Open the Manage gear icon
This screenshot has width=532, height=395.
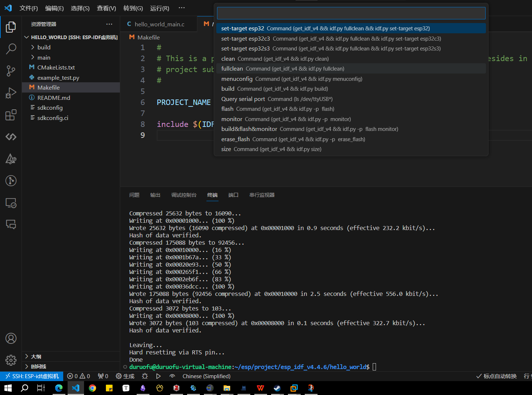pyautogui.click(x=11, y=360)
